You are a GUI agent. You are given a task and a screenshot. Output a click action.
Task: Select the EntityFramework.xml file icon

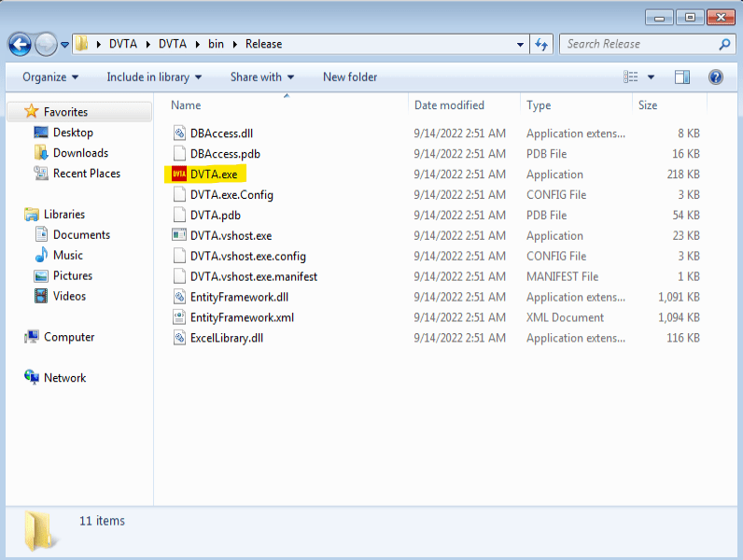point(180,318)
